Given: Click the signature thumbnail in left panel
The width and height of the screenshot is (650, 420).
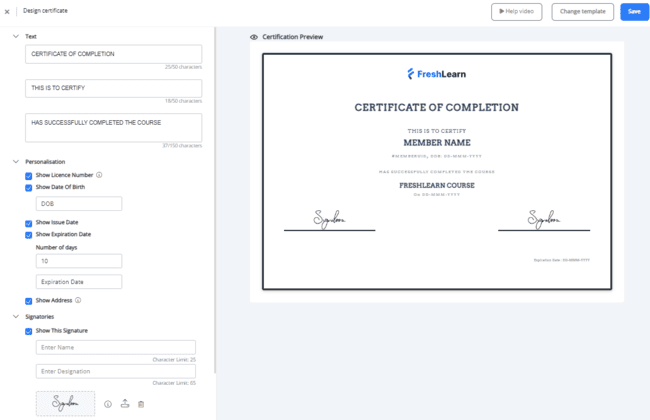Looking at the screenshot, I should (x=65, y=403).
